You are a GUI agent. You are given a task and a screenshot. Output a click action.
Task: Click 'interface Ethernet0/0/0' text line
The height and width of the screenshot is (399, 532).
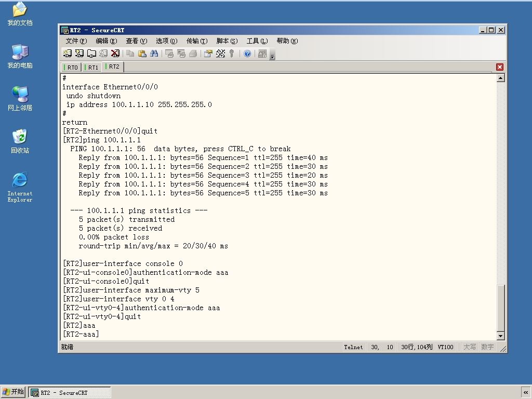tap(110, 87)
